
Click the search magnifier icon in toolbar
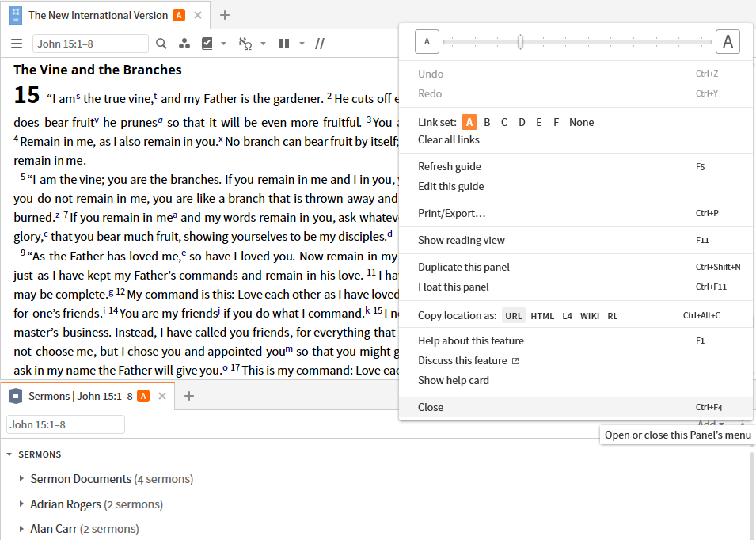click(161, 44)
